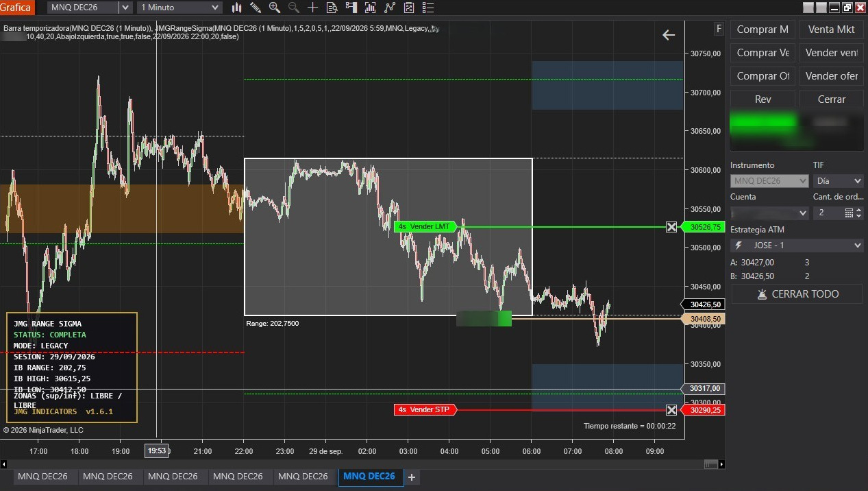Click the CERRAR TODO button
868x491 pixels.
pyautogui.click(x=797, y=294)
